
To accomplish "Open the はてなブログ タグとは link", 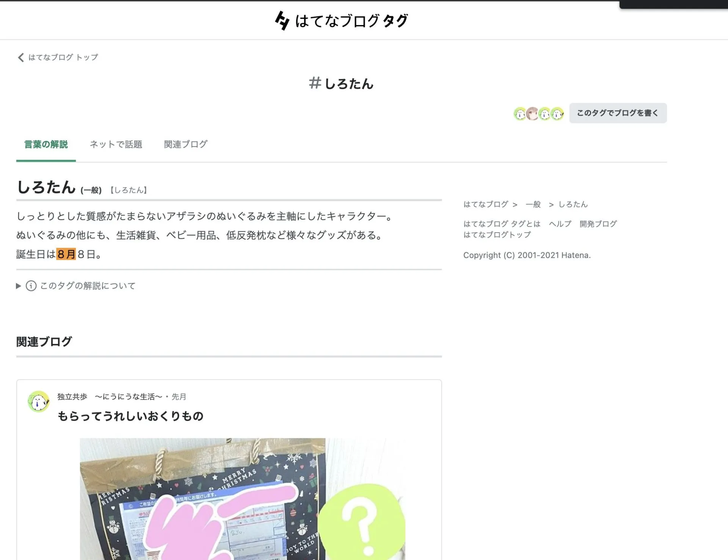I will click(x=502, y=224).
